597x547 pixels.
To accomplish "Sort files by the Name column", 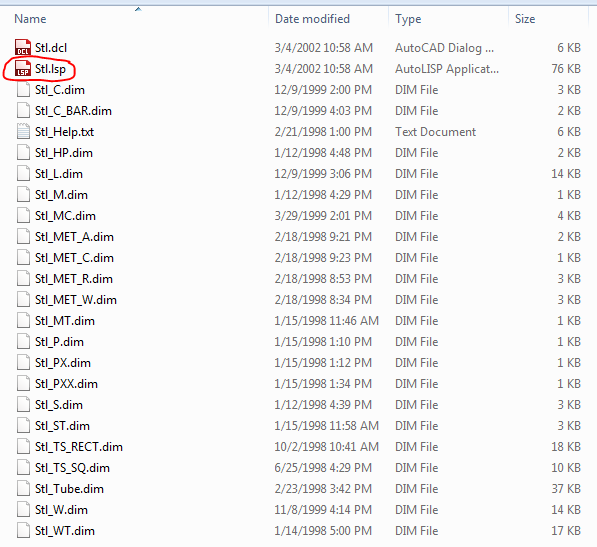I will click(x=30, y=19).
